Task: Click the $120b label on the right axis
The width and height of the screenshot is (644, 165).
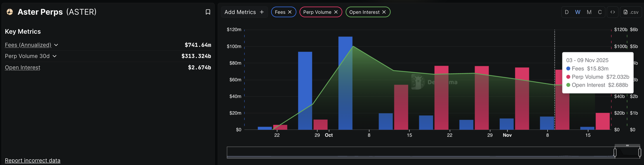Action: pyautogui.click(x=621, y=30)
